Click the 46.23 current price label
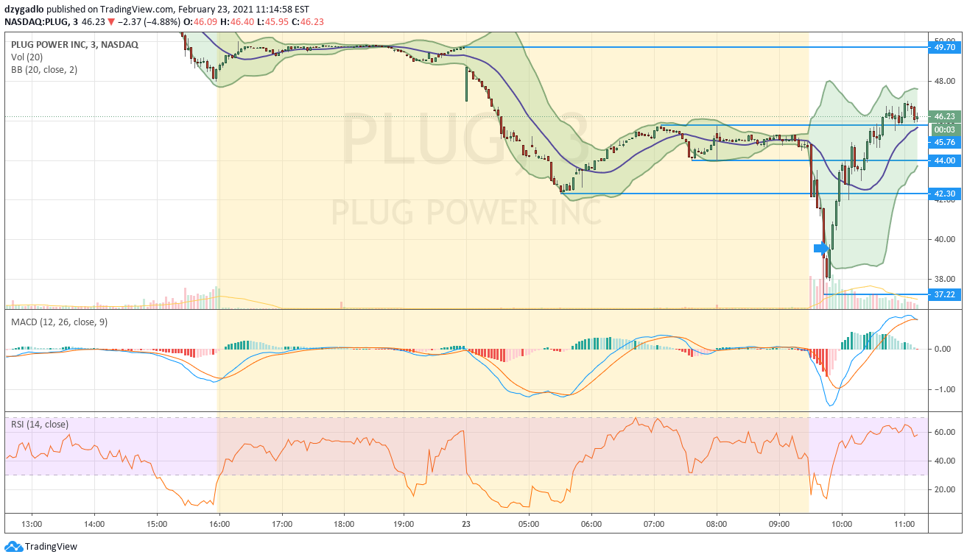 (944, 116)
